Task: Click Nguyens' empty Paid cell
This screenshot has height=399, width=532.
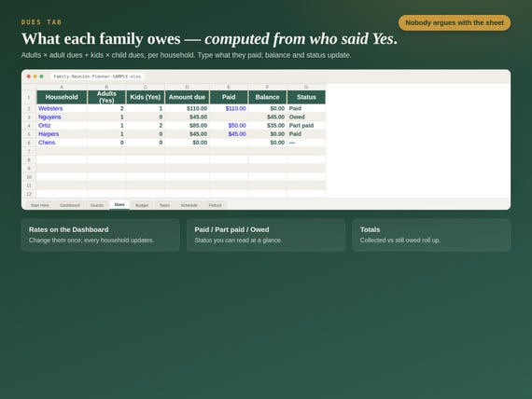Action: pyautogui.click(x=229, y=117)
